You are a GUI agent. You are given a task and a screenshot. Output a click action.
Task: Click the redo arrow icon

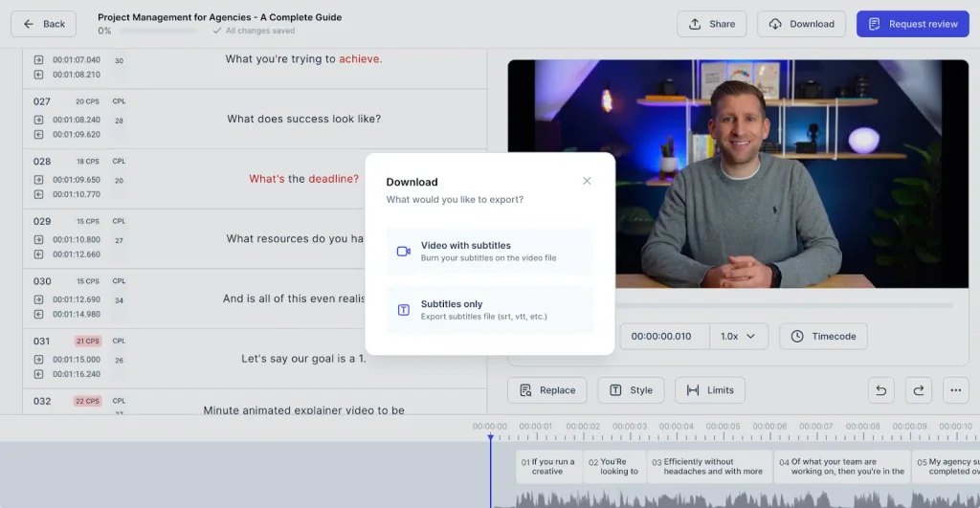click(919, 389)
